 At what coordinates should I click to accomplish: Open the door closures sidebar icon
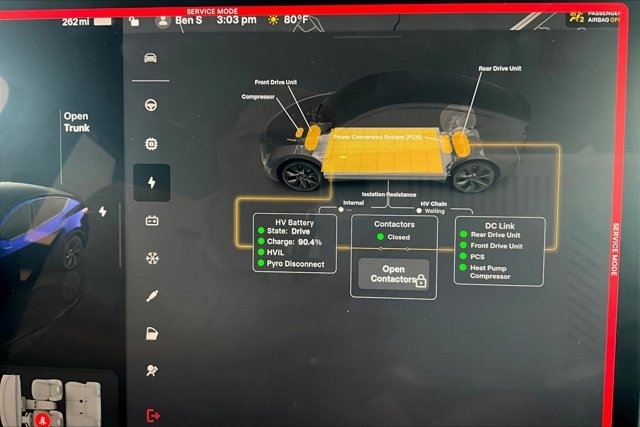152,334
